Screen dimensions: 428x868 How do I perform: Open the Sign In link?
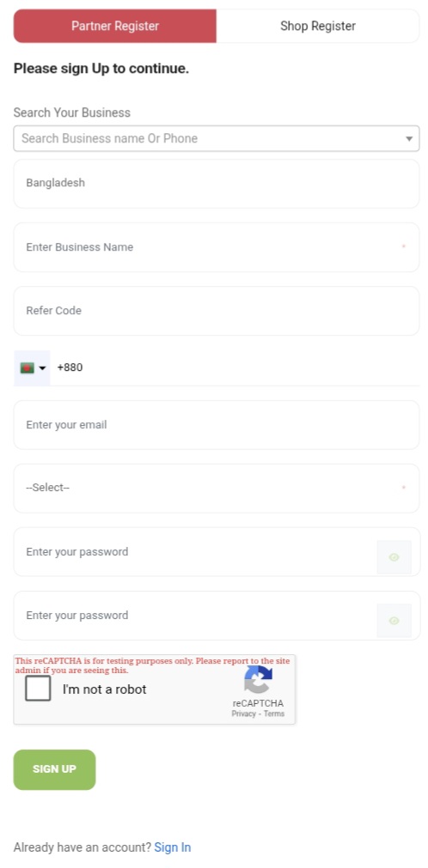coord(173,847)
